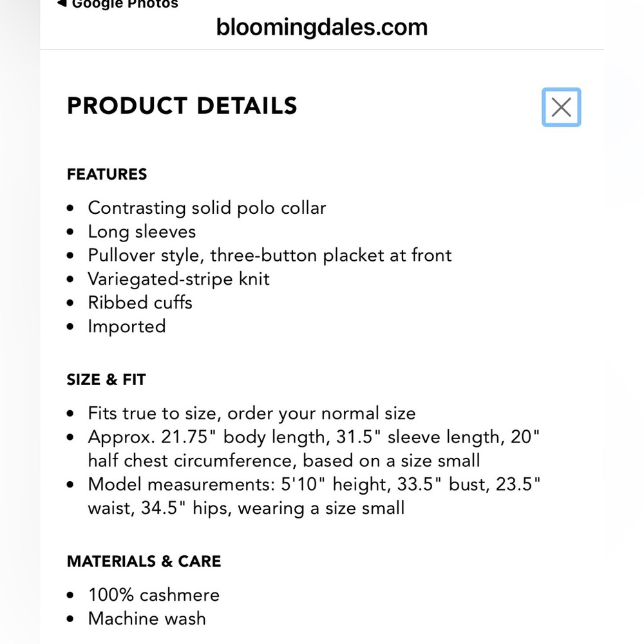644x644 pixels.
Task: Select the 'Ribbed cuffs' list item
Action: click(140, 303)
